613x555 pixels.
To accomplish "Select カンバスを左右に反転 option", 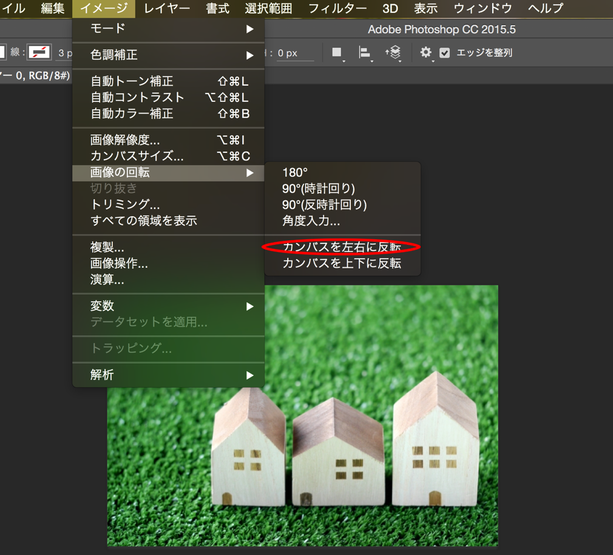I will [342, 247].
